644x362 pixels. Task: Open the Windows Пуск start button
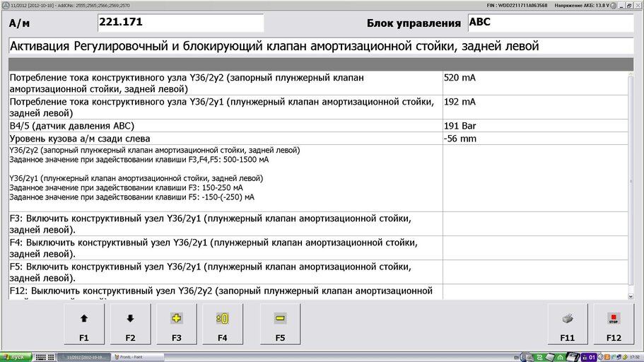15,357
